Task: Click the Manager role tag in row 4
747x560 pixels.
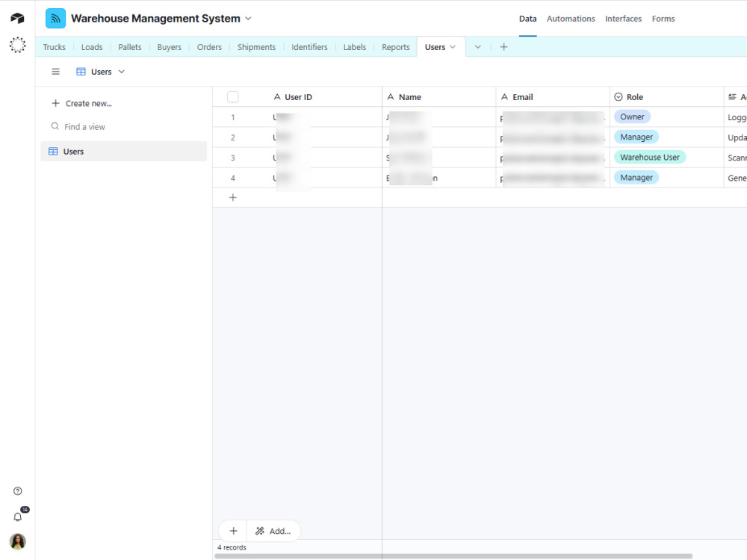Action: [x=636, y=178]
